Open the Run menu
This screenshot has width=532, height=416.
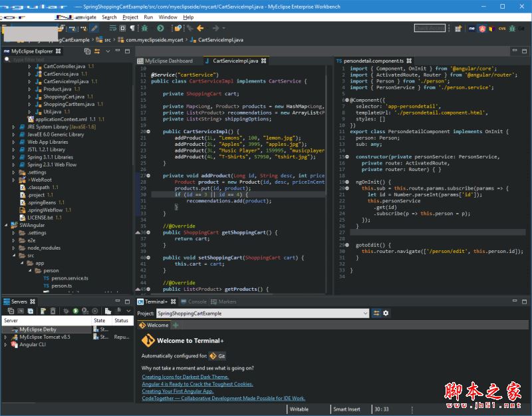click(x=148, y=17)
